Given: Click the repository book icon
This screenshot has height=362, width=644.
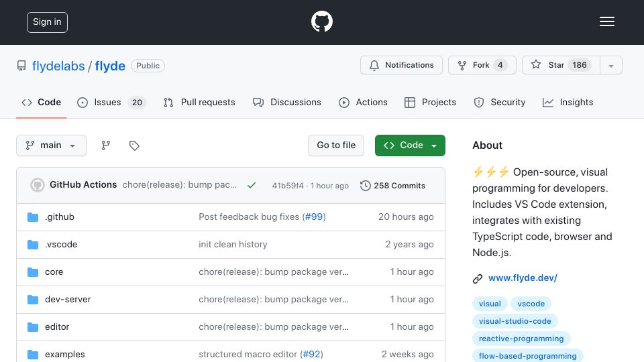Looking at the screenshot, I should pyautogui.click(x=21, y=66).
